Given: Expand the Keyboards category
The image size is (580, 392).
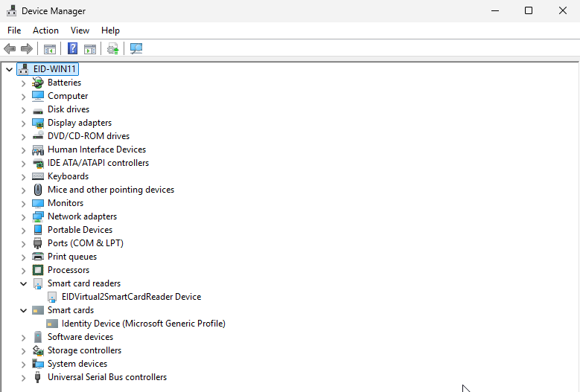Looking at the screenshot, I should click(23, 177).
